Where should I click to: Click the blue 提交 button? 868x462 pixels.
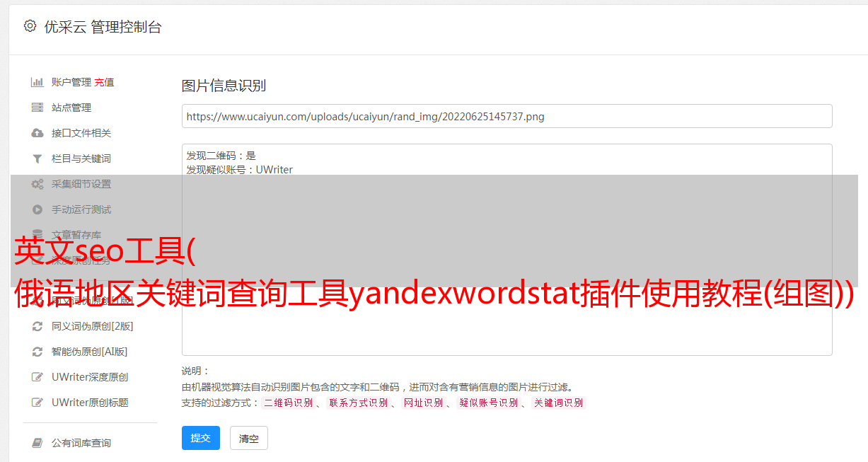pyautogui.click(x=201, y=438)
